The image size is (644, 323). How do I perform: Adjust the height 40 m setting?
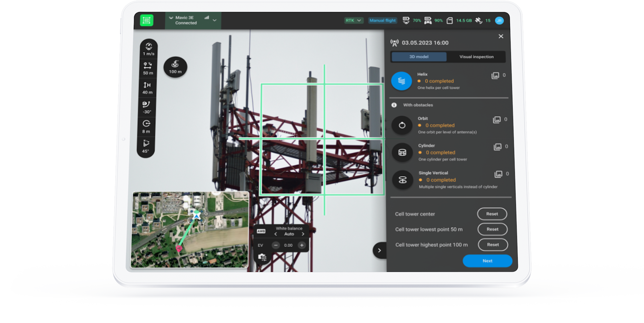coord(147,88)
